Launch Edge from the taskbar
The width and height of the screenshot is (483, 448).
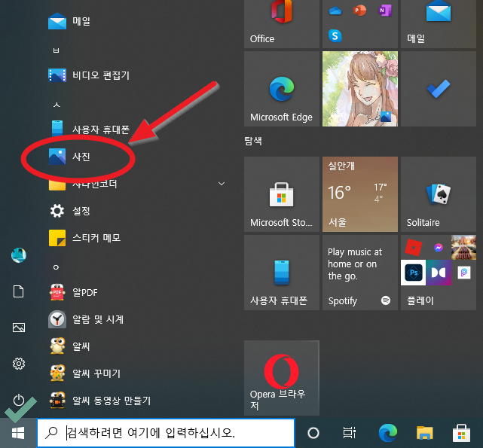387,433
